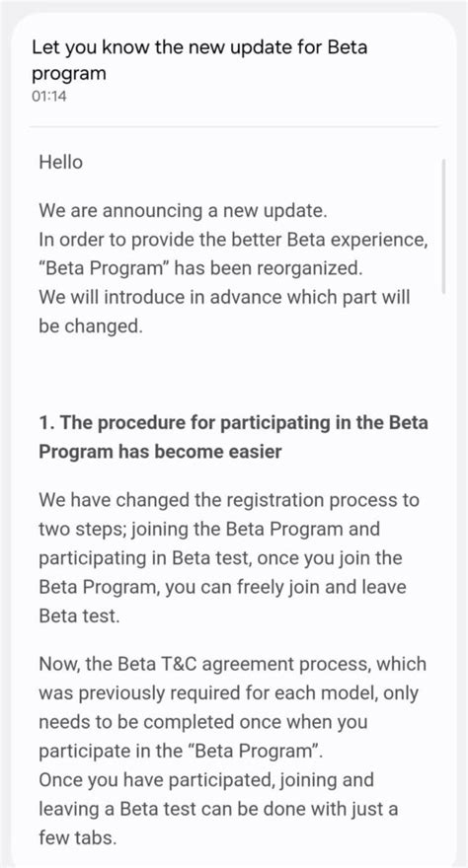Click the short line "Beta test."

point(79,616)
